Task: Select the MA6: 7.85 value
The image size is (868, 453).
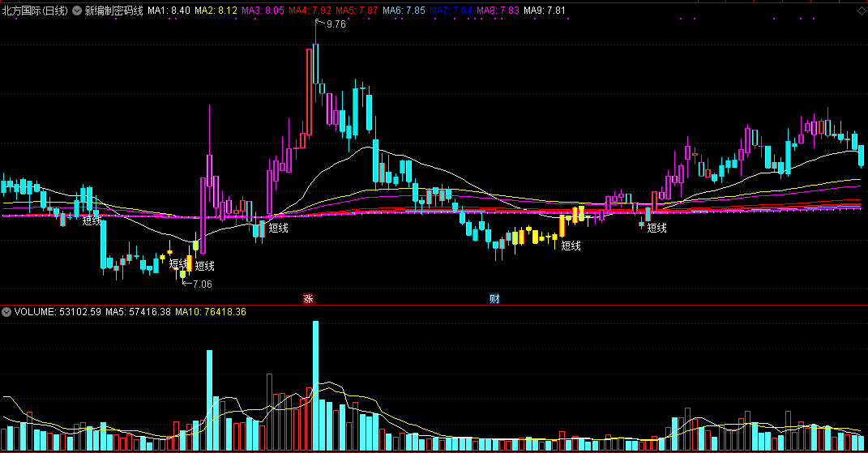Action: click(404, 11)
